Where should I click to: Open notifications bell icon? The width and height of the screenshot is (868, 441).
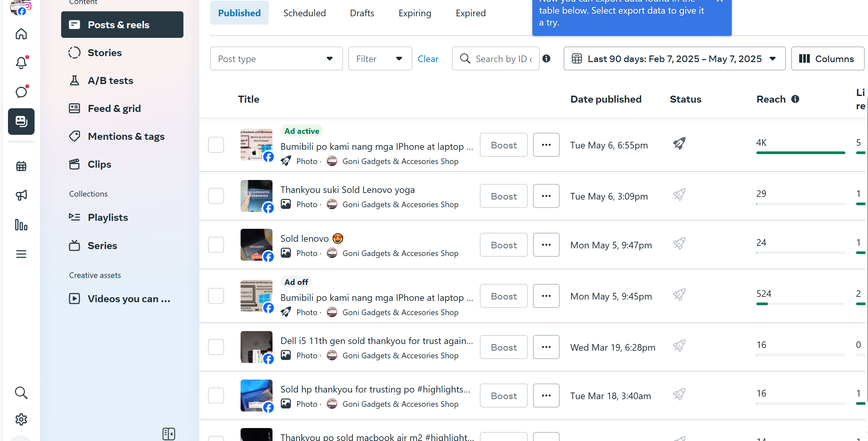[21, 63]
